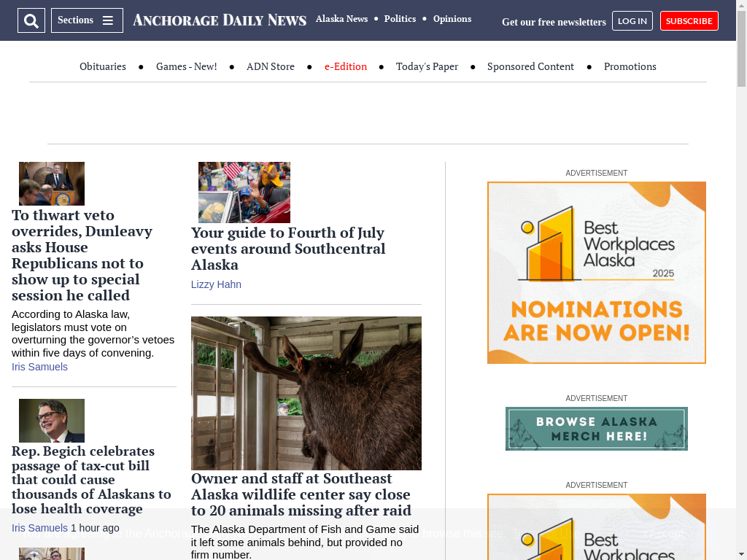Click the red SUBSCRIBE button
The height and width of the screenshot is (560, 747).
click(689, 21)
